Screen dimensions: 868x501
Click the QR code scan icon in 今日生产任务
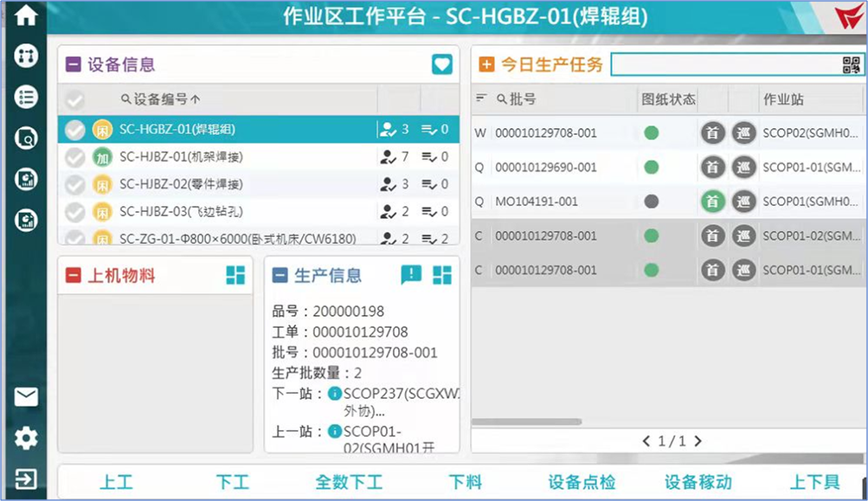coord(853,63)
